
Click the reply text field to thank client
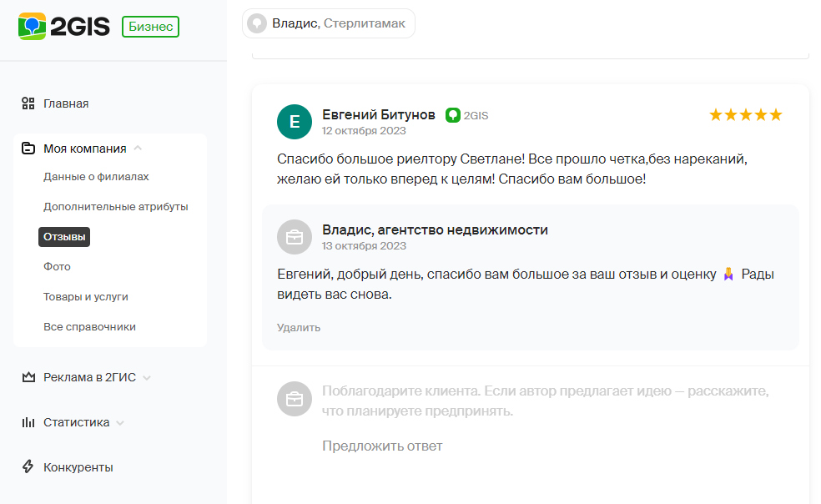click(545, 401)
